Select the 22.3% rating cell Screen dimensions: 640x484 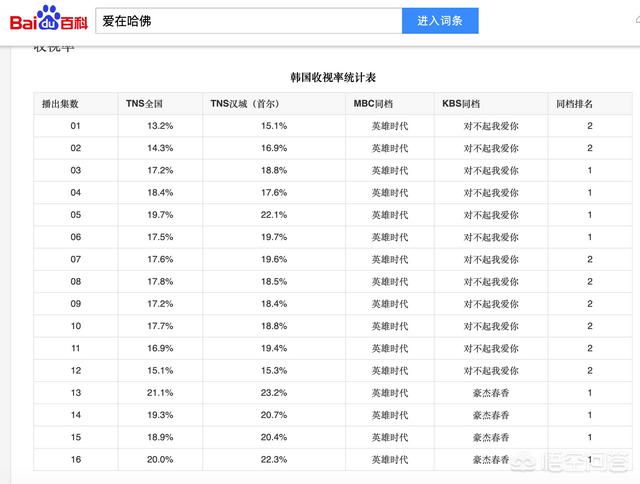click(274, 460)
